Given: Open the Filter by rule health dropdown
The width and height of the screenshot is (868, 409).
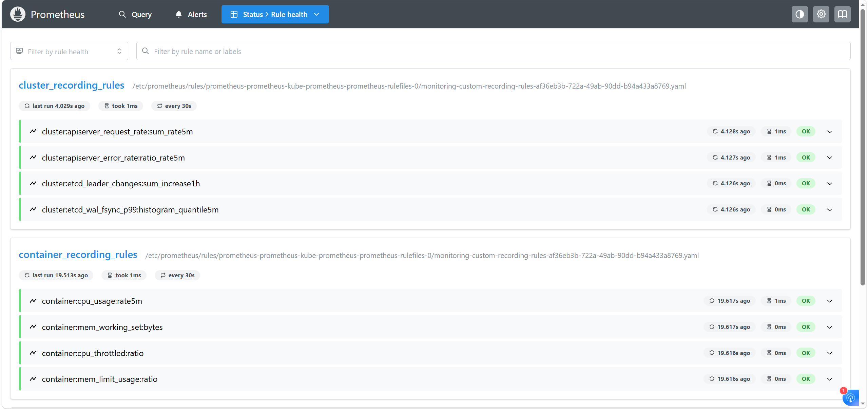Looking at the screenshot, I should coord(69,51).
